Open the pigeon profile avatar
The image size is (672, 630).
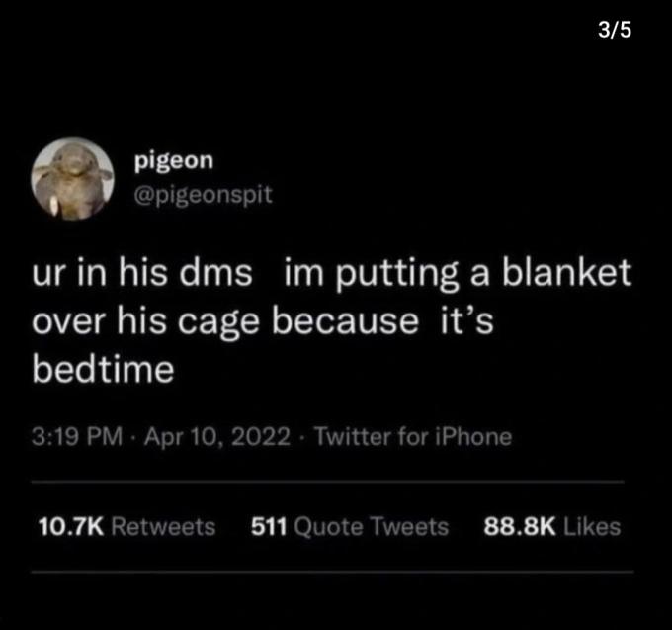pos(72,179)
